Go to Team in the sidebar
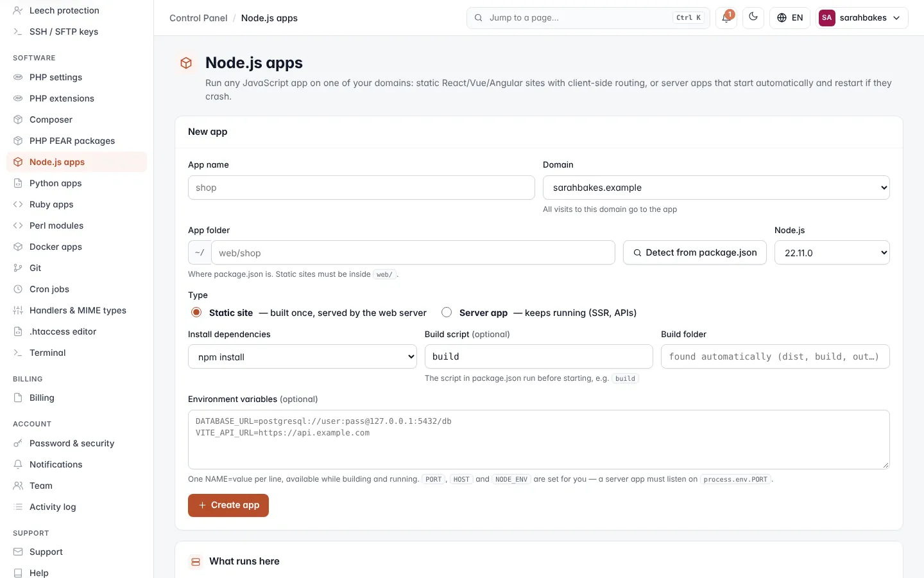Viewport: 924px width, 578px height. tap(76, 486)
